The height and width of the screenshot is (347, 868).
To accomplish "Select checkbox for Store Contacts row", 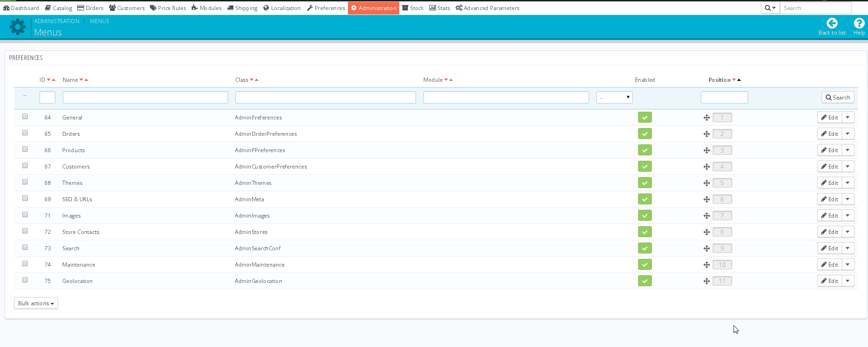I will [x=25, y=231].
